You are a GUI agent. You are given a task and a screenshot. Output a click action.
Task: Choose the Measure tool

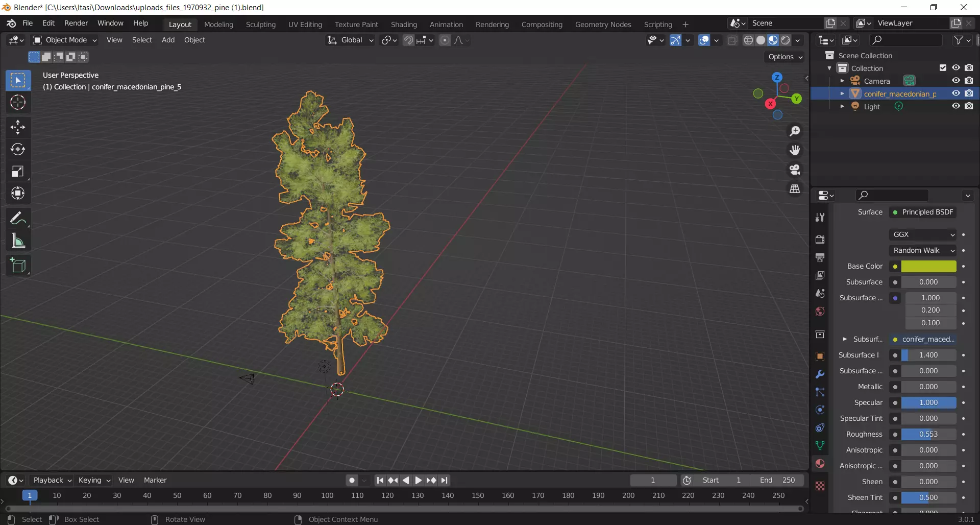pyautogui.click(x=18, y=241)
